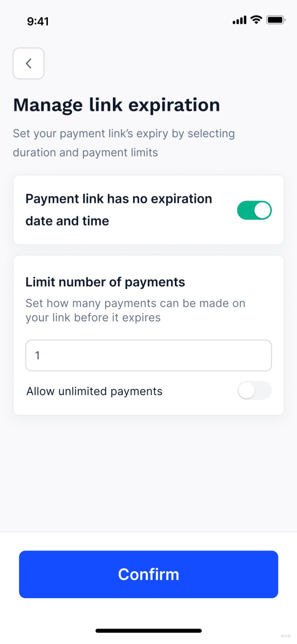Click the miro watermark in corner
Screen dimensions: 297x644
(285, 636)
